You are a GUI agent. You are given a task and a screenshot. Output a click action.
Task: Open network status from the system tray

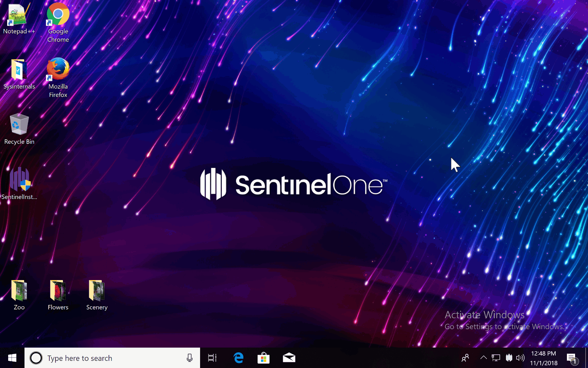point(495,358)
